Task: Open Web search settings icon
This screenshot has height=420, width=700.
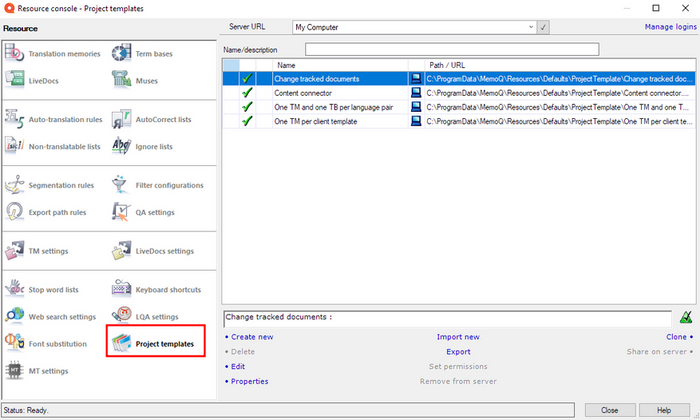Action: click(x=14, y=316)
